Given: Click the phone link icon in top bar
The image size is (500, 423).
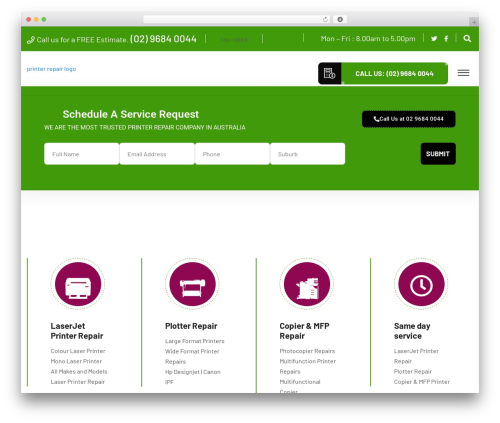Looking at the screenshot, I should [x=31, y=40].
